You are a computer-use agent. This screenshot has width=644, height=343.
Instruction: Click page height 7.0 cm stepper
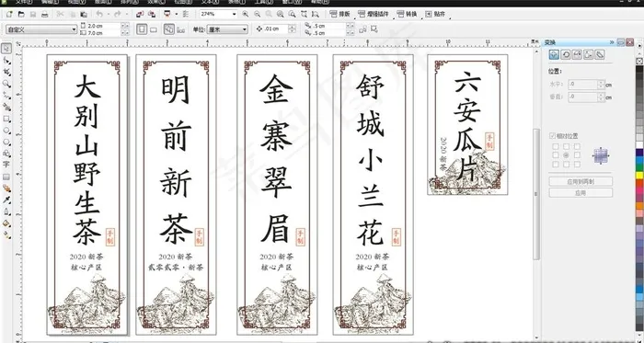pos(125,33)
